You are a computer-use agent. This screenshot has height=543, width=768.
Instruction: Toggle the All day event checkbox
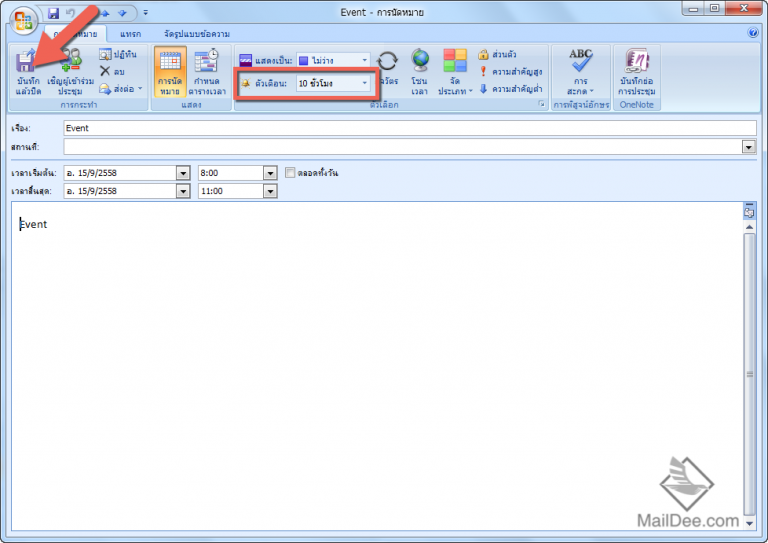(x=291, y=172)
